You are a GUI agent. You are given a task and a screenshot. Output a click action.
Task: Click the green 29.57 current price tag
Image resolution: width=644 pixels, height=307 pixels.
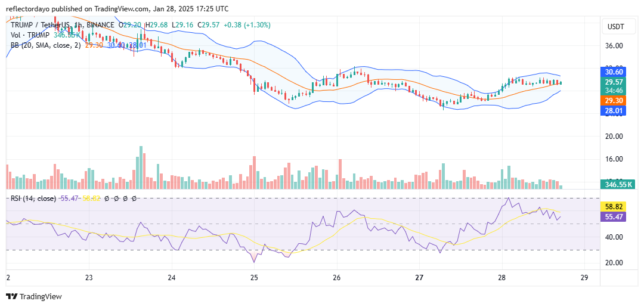[x=614, y=82]
